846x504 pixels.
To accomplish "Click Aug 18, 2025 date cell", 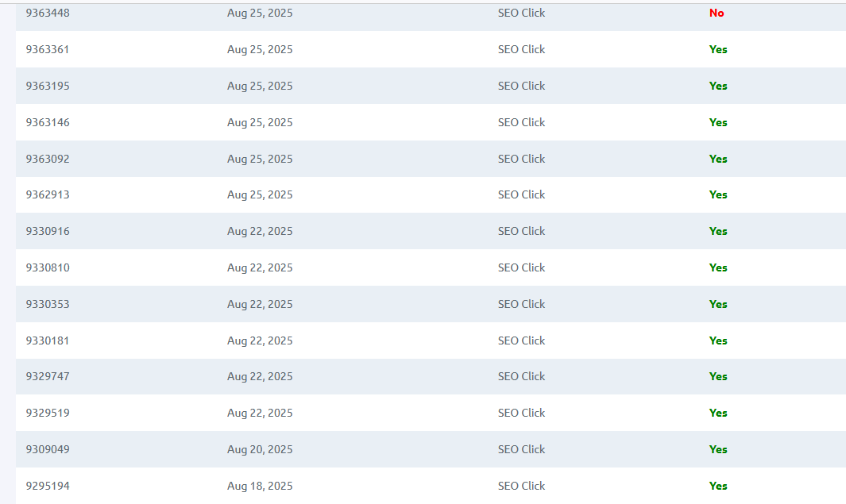I will coord(260,487).
